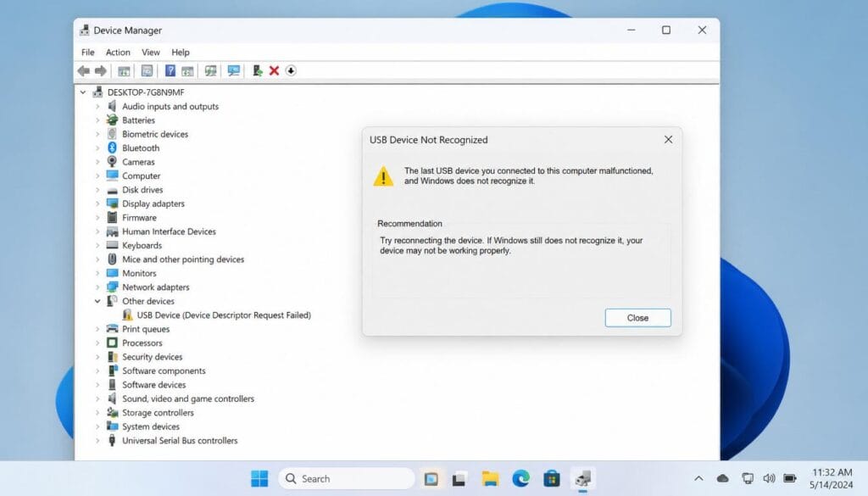Image resolution: width=868 pixels, height=496 pixels.
Task: Select USB Device (Device Descriptor Request Failed)
Action: pos(224,315)
